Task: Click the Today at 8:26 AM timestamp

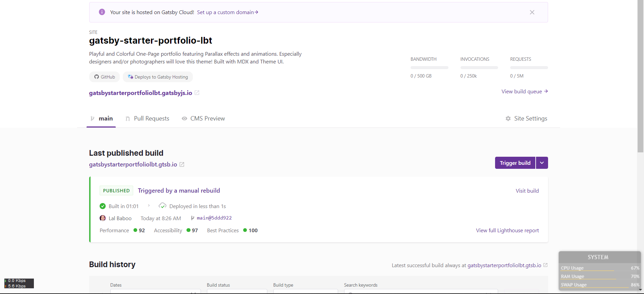Action: 161,218
